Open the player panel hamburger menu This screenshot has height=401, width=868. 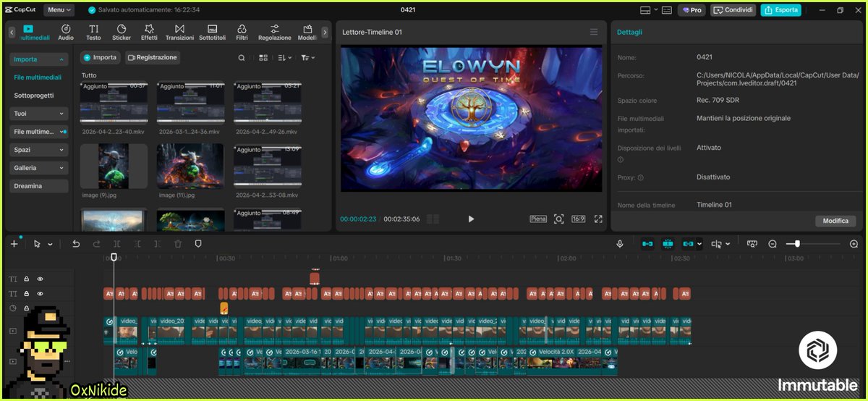pos(594,32)
